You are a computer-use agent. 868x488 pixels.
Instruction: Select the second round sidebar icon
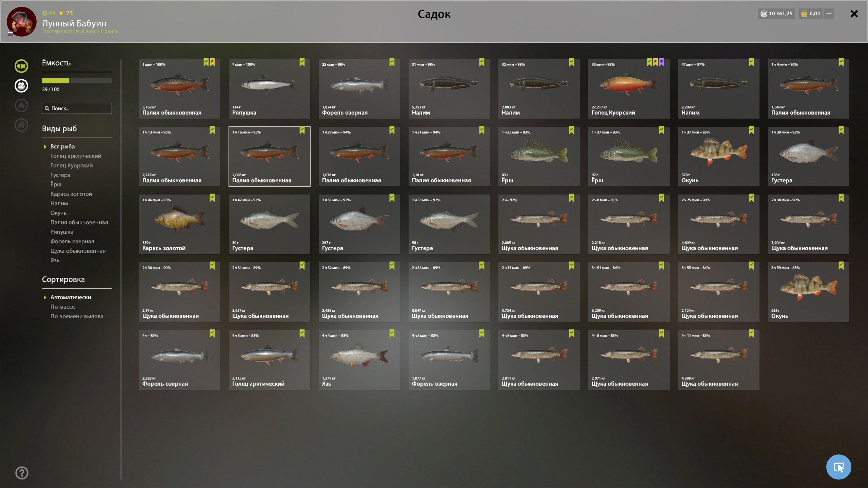coord(21,86)
